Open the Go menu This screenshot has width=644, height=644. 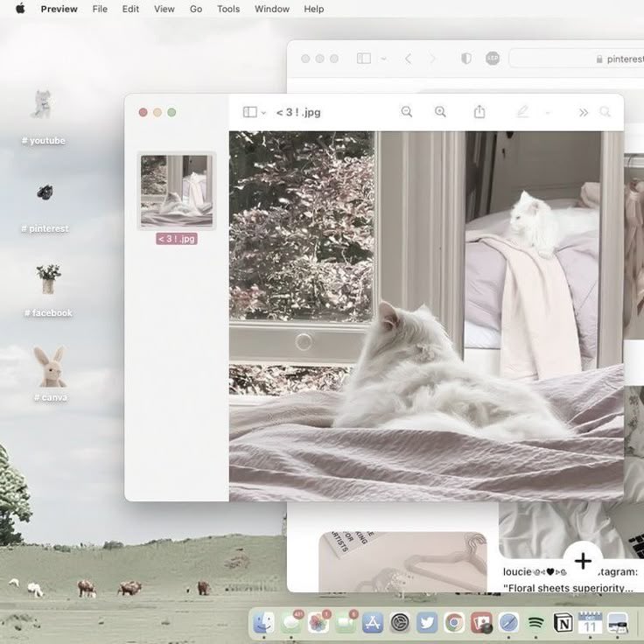coord(196,9)
